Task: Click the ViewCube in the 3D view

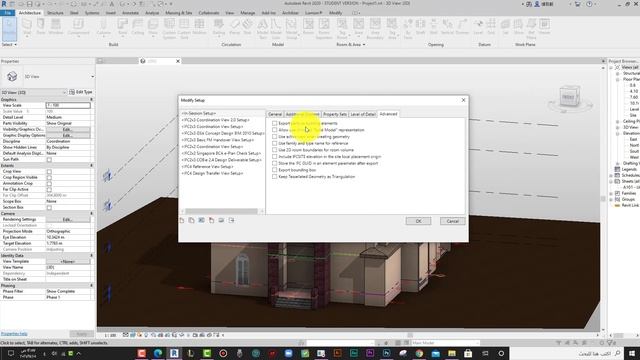Action: click(568, 97)
